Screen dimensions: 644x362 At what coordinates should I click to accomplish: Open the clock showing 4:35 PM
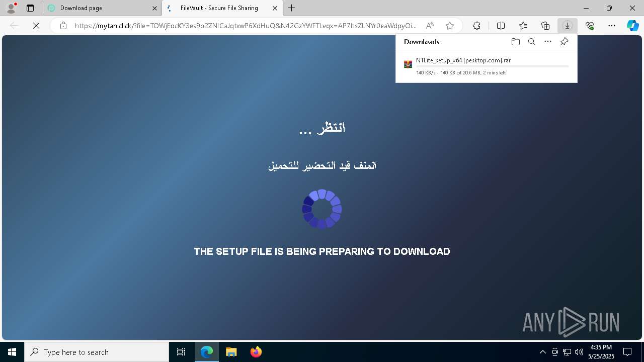tap(601, 352)
